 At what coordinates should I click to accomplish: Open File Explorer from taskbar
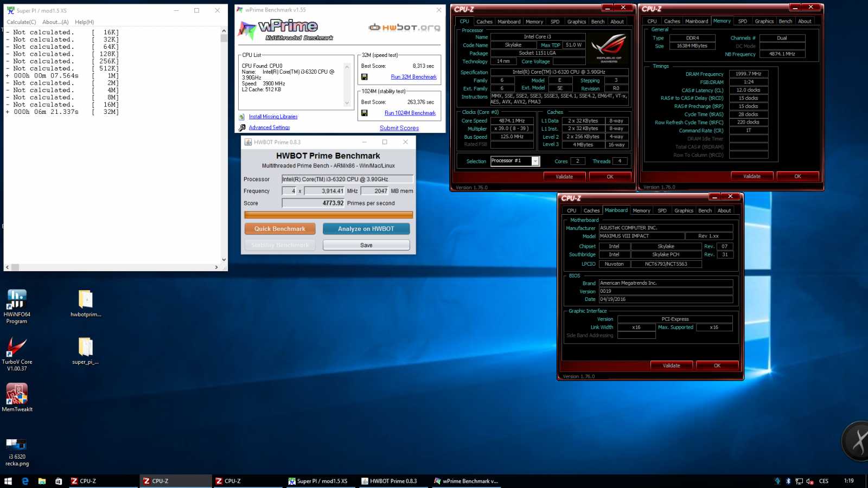(x=42, y=481)
